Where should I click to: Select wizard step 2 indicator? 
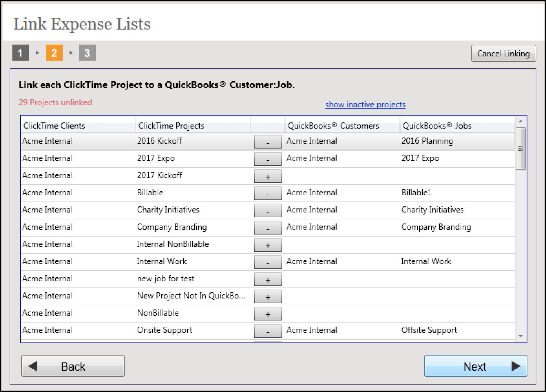(54, 53)
